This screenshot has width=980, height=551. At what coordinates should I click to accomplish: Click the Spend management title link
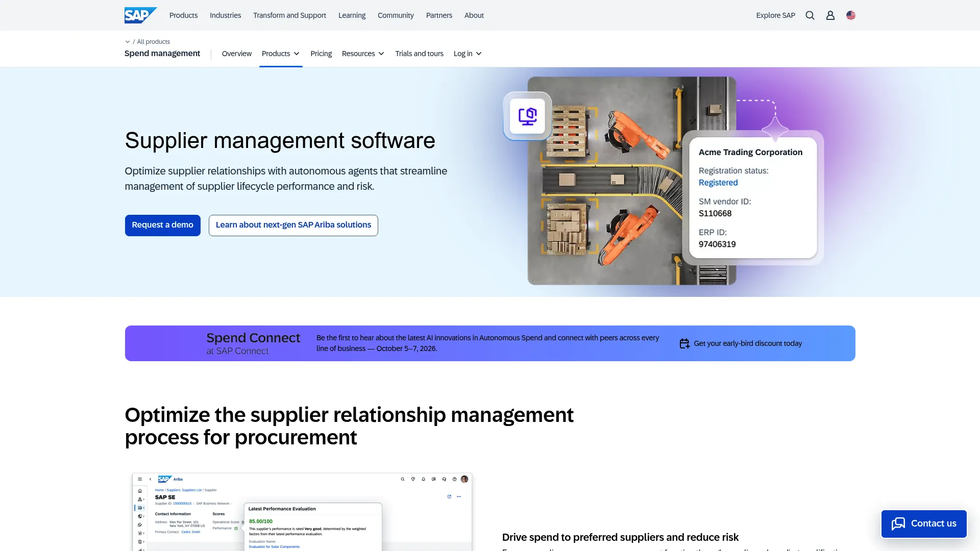162,53
